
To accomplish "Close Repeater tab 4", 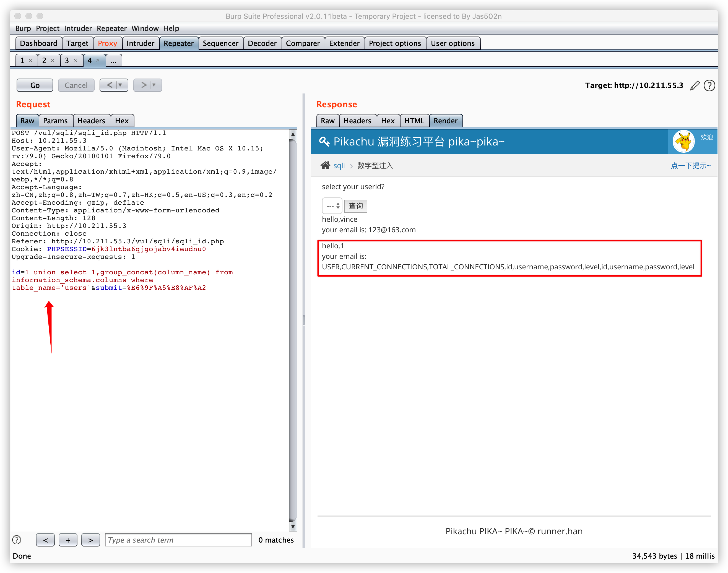I will (98, 60).
